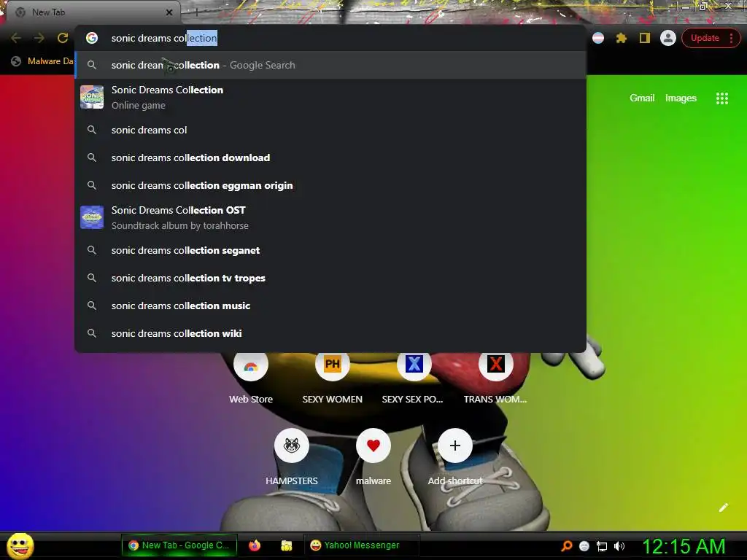
Task: Click the forward navigation arrow
Action: click(39, 38)
